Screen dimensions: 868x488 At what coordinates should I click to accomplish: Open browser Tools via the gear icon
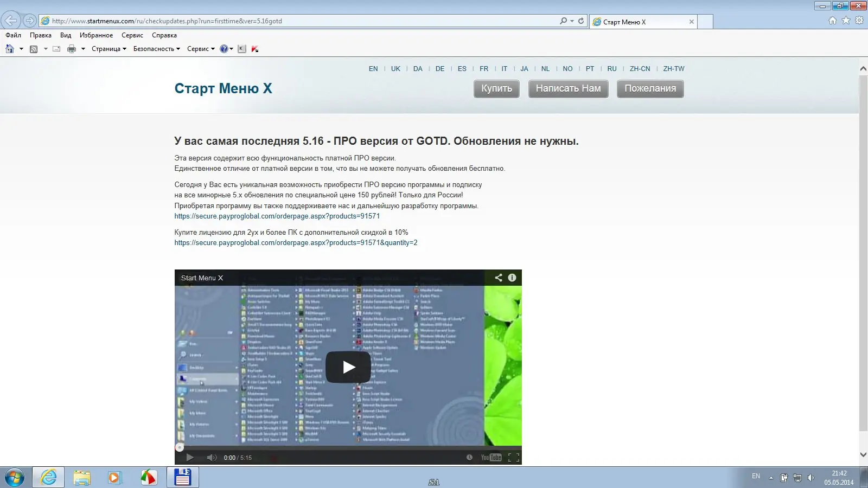[859, 21]
